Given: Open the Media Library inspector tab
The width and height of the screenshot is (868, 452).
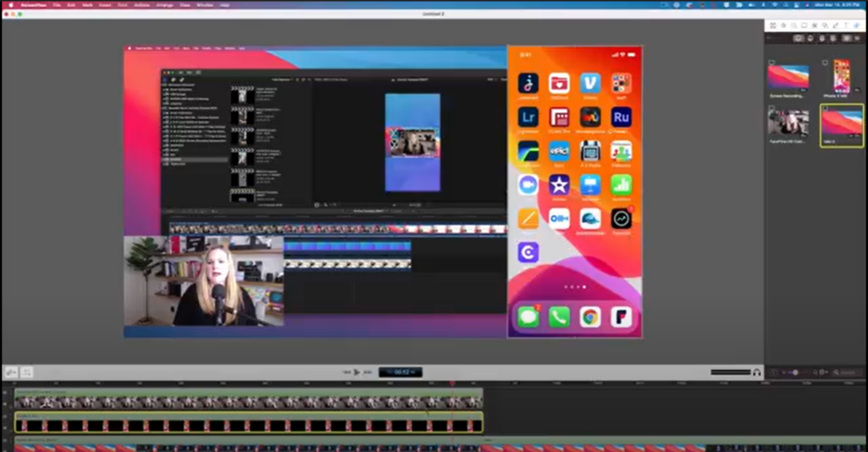Looking at the screenshot, I should pyautogui.click(x=856, y=25).
